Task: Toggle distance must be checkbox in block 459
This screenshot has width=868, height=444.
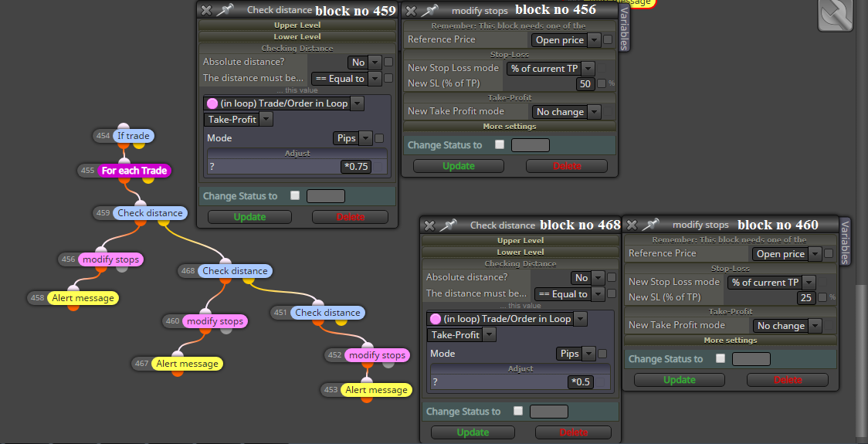Action: point(388,78)
